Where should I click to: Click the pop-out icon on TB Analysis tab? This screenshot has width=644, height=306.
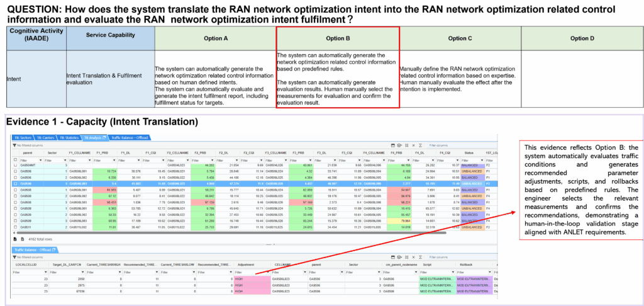(x=105, y=137)
